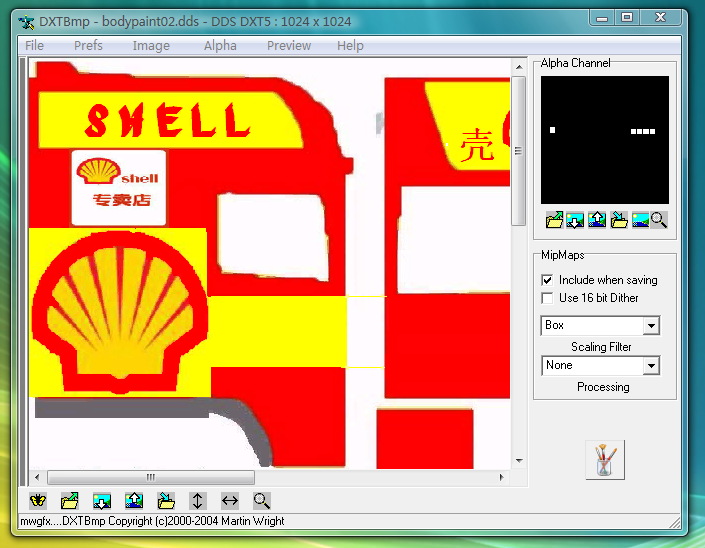This screenshot has height=548, width=705.
Task: Click folder with green arrow in bottom toolbar
Action: (x=70, y=500)
